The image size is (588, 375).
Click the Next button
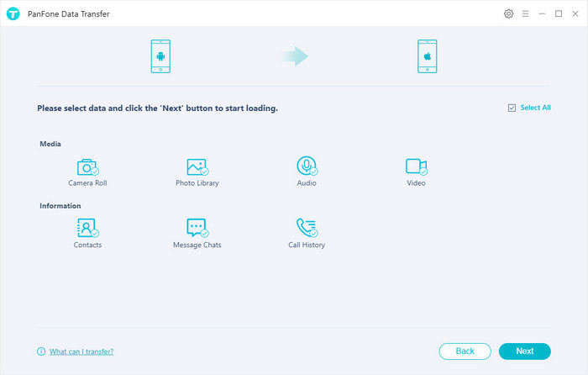point(525,351)
